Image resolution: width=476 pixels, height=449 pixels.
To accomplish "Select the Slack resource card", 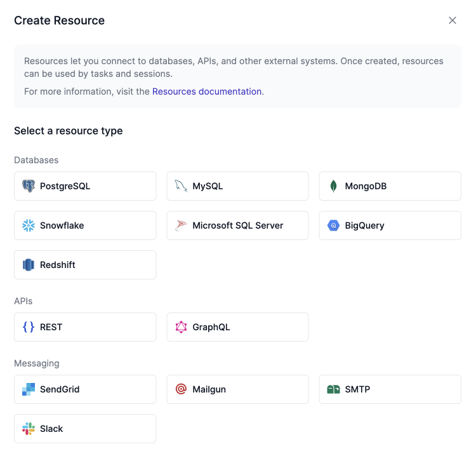I will (x=85, y=429).
